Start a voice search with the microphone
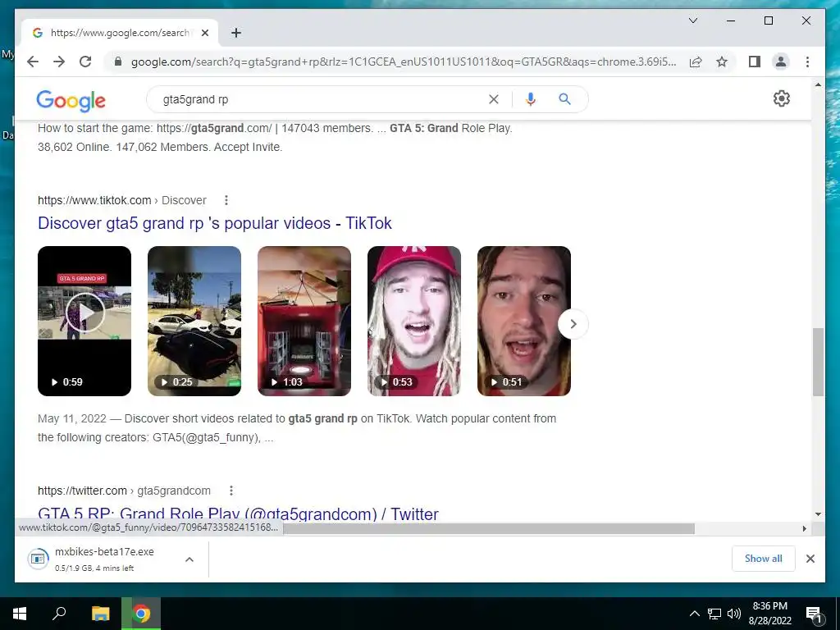840x630 pixels. pyautogui.click(x=531, y=99)
